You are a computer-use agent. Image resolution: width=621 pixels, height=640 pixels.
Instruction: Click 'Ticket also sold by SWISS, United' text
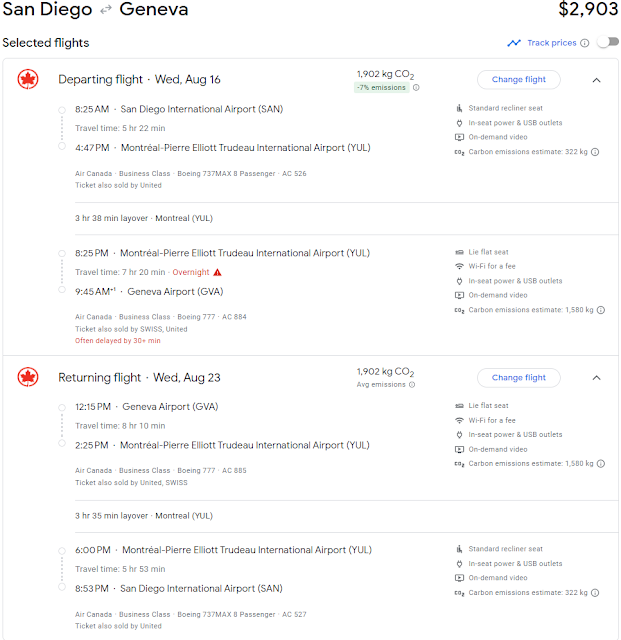(x=131, y=329)
